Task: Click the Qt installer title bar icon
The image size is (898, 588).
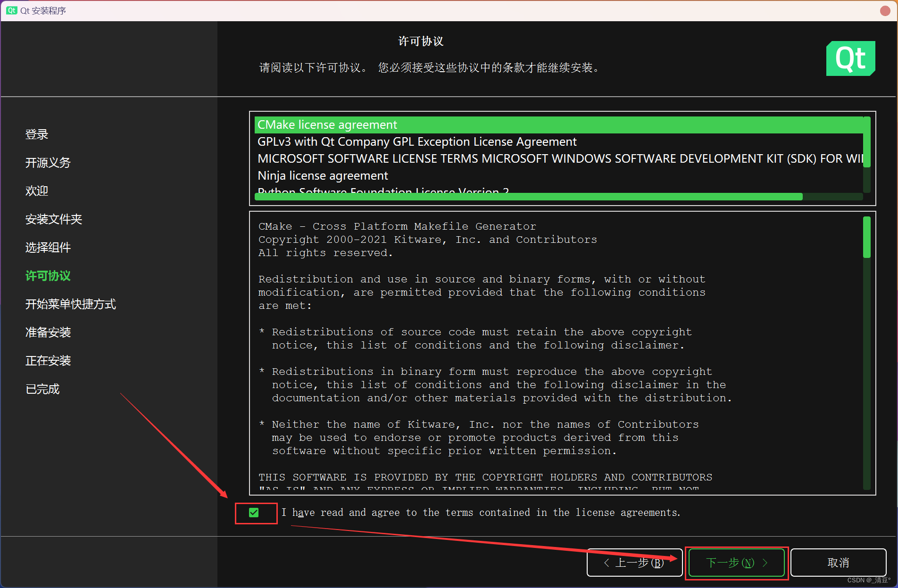Action: [x=12, y=10]
